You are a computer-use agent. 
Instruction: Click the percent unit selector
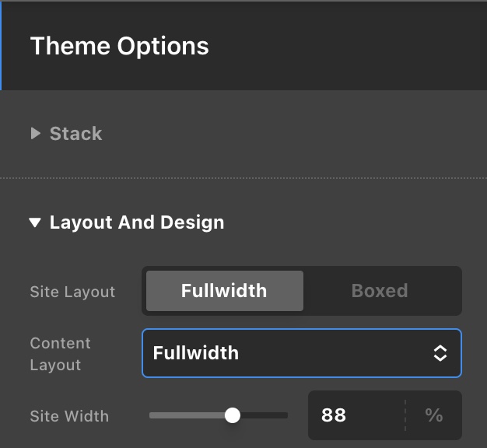tap(434, 415)
